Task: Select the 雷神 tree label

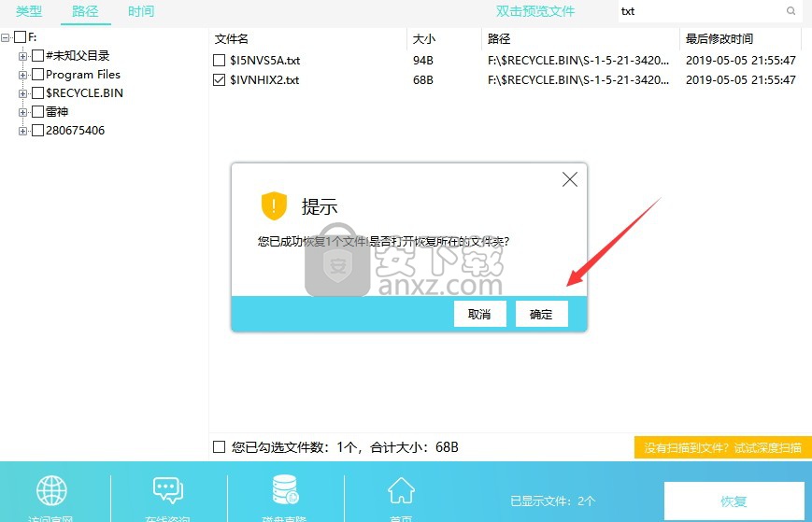Action: 57,112
